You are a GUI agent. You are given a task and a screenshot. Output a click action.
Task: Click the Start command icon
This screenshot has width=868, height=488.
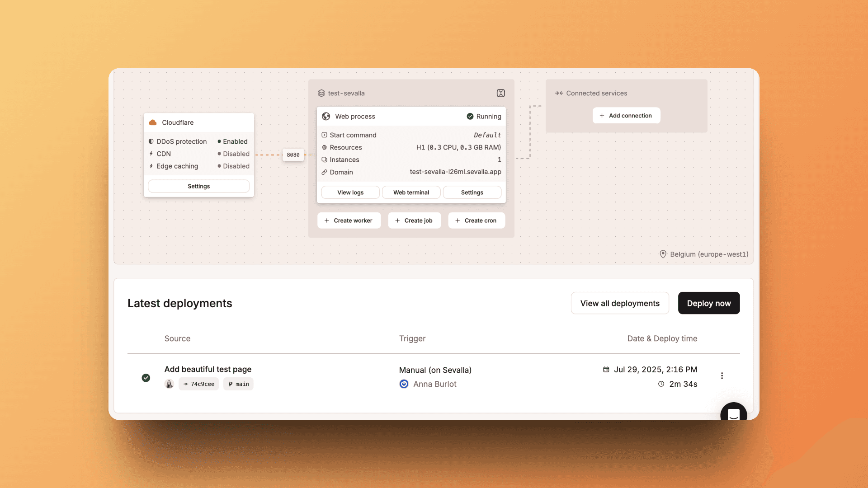(324, 135)
